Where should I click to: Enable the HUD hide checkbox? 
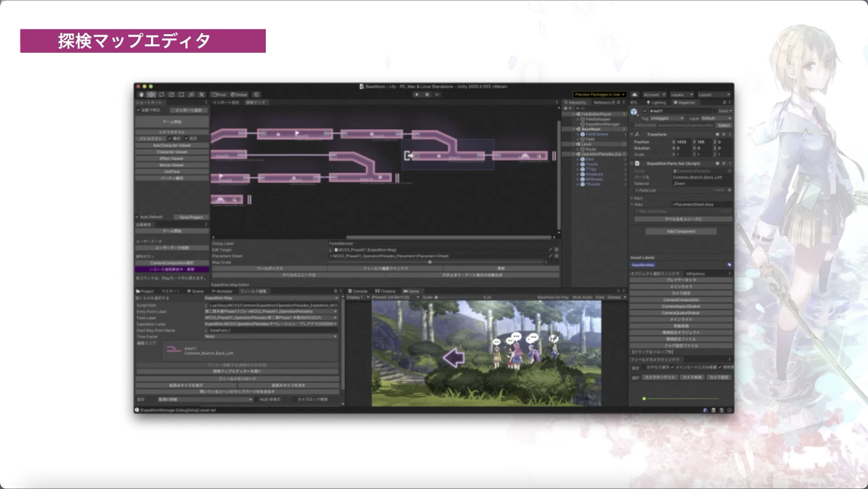256,399
